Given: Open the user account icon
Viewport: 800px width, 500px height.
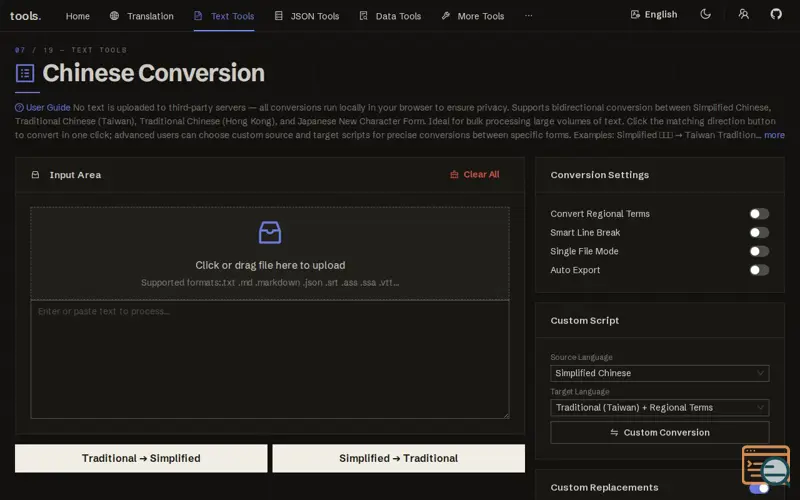Looking at the screenshot, I should pos(743,14).
